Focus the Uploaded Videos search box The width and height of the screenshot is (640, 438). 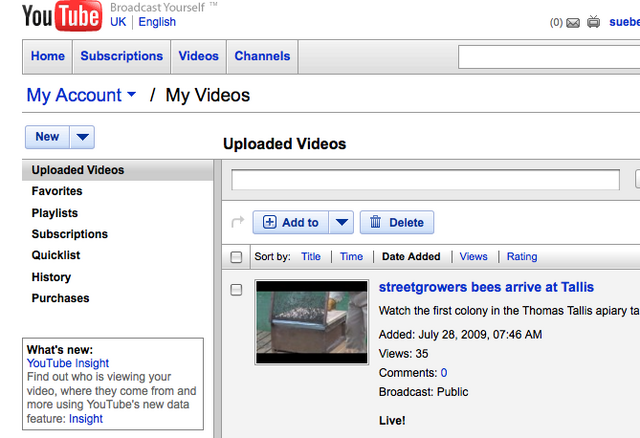point(425,180)
